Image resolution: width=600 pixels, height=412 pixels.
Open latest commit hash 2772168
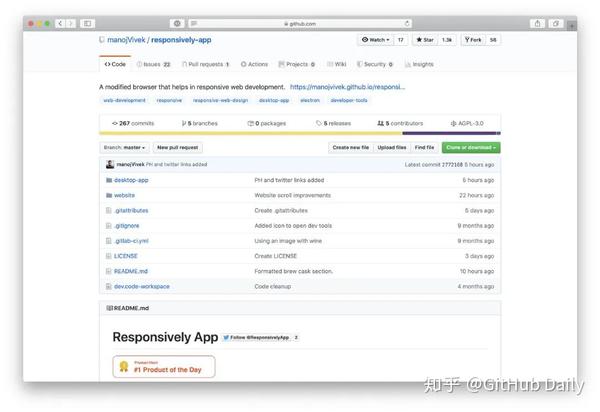point(452,164)
